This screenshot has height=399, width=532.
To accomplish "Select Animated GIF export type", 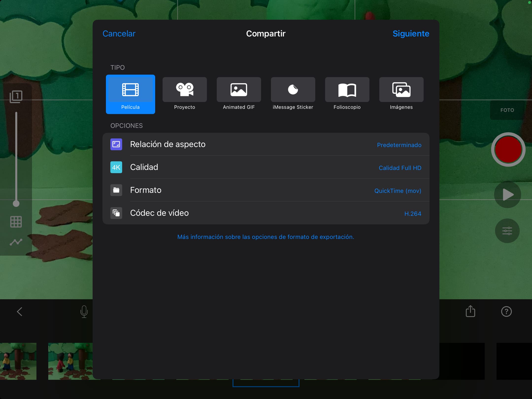I will click(239, 94).
